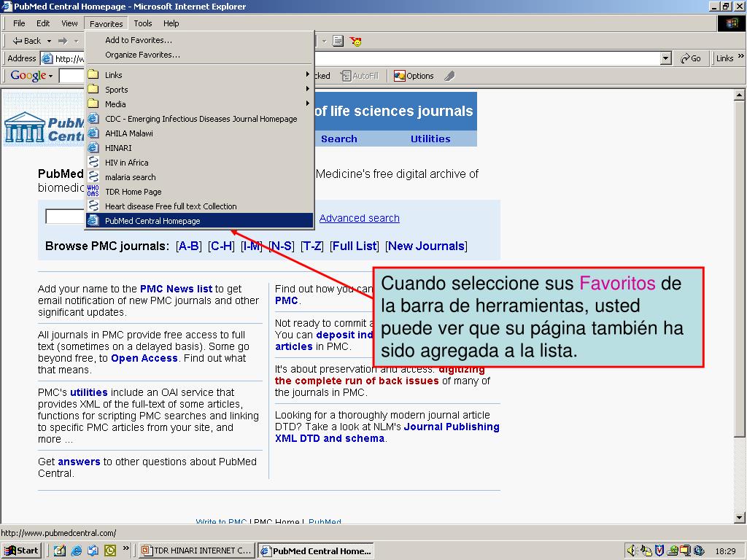Open the Full List of journals
The image size is (747, 560).
pos(355,246)
